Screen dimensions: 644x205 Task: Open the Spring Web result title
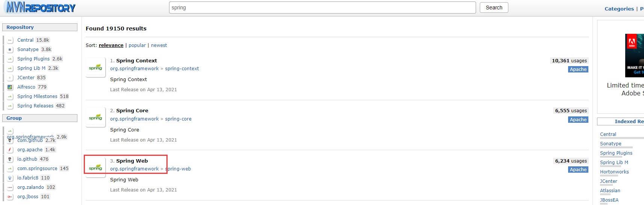tap(132, 161)
